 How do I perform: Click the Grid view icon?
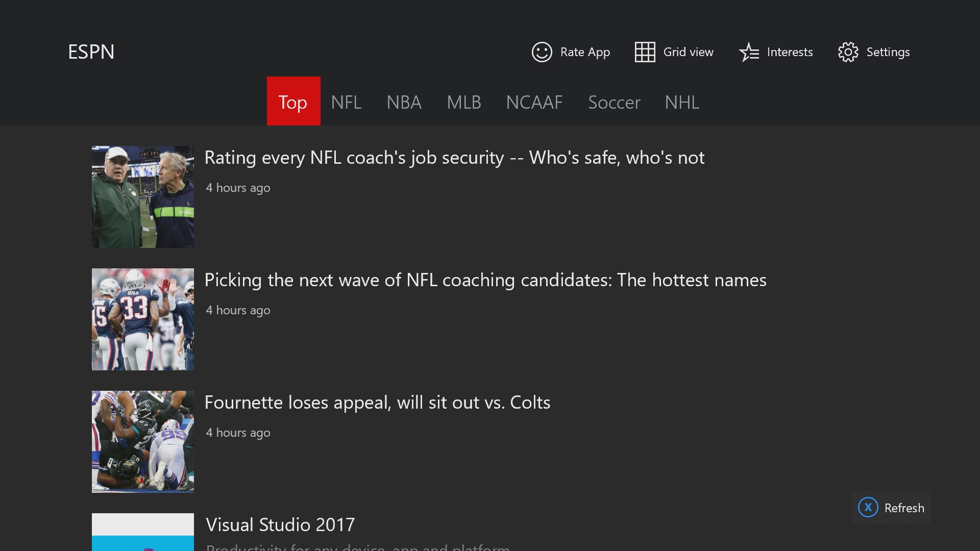645,52
